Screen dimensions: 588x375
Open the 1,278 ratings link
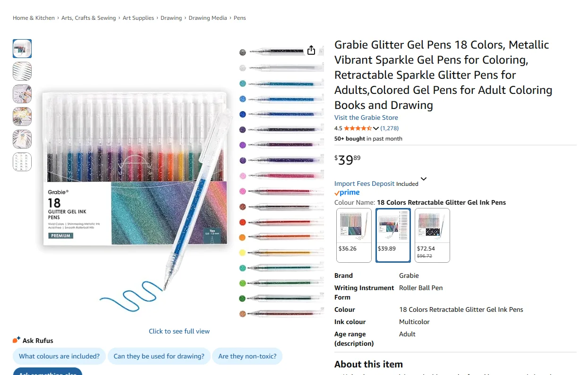coord(389,128)
